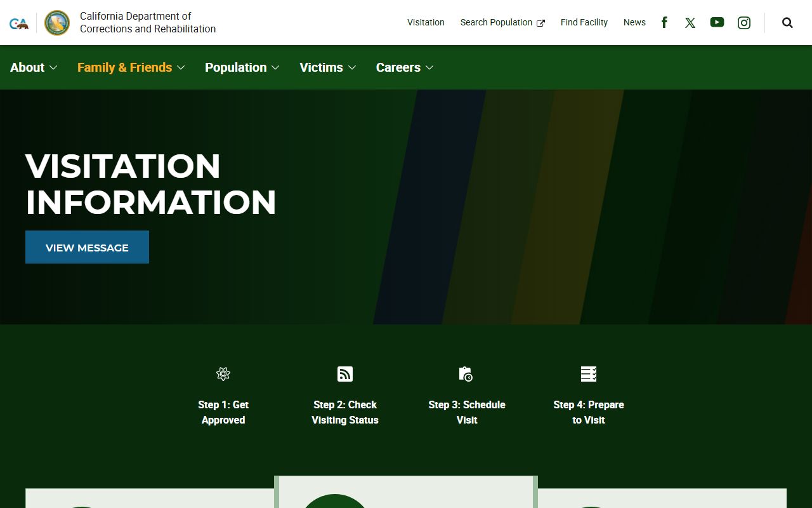Click the View Message button
Image resolution: width=812 pixels, height=508 pixels.
tap(87, 247)
